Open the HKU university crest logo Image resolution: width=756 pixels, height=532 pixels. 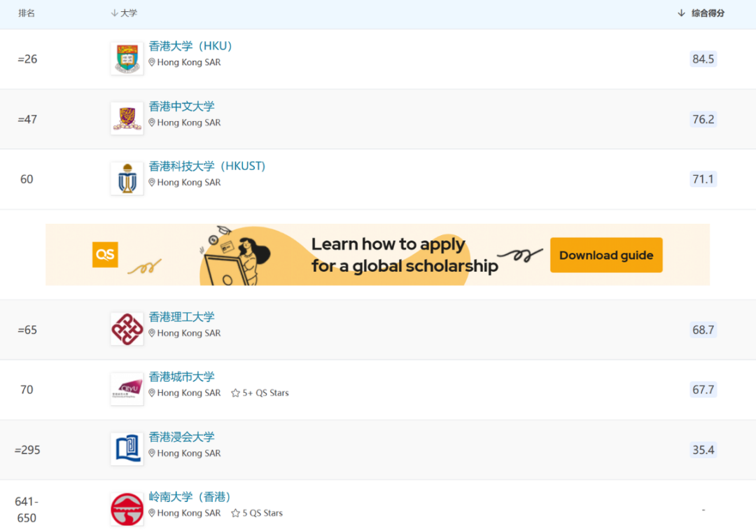pyautogui.click(x=127, y=58)
